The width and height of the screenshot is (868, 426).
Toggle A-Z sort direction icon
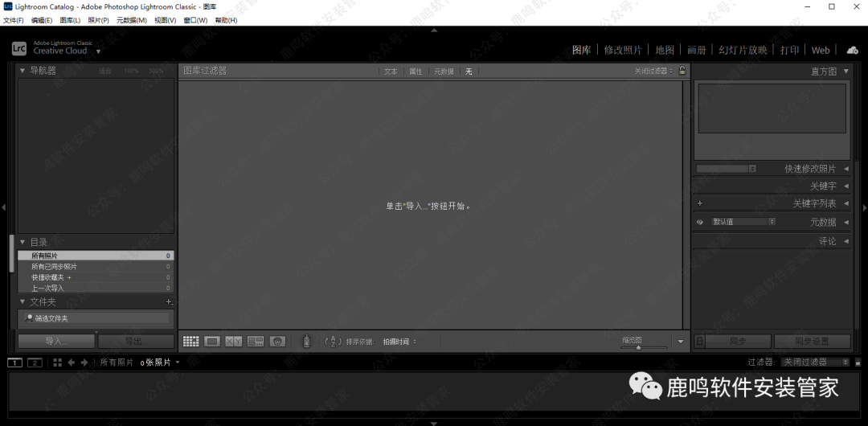click(333, 342)
